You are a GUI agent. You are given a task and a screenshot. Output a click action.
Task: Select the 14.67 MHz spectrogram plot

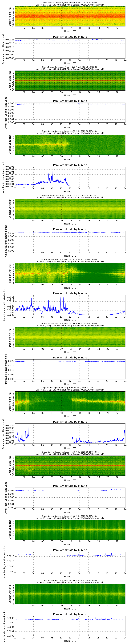click(x=70, y=401)
